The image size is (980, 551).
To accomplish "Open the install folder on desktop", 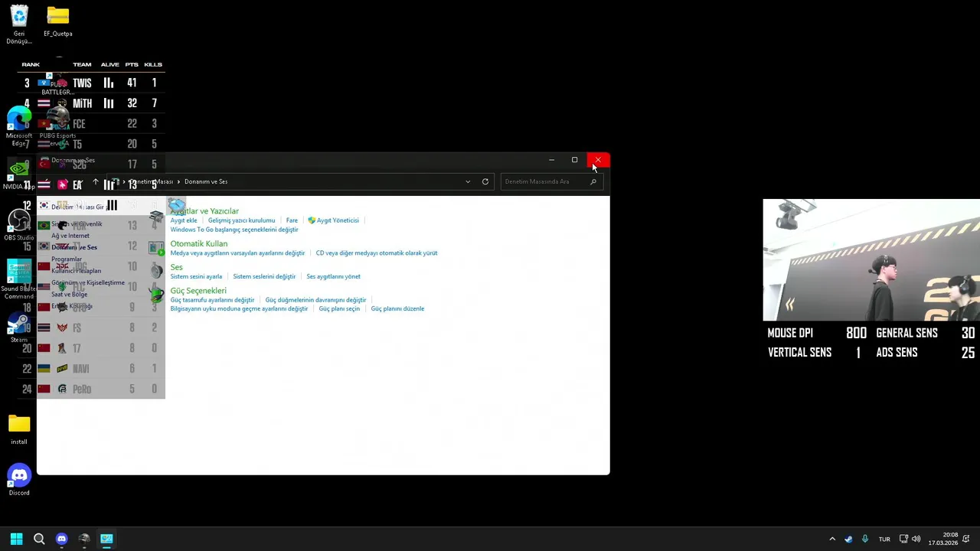I will pos(19,429).
